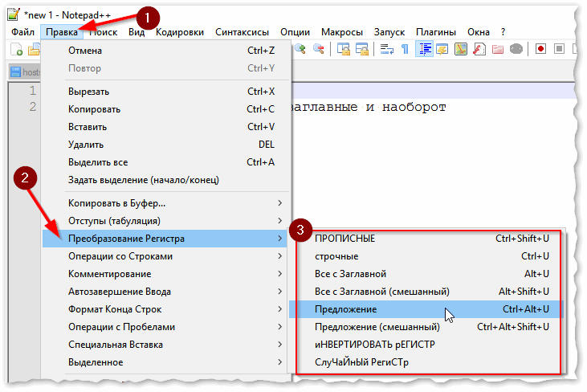Toggle Show All Characters pilcrow icon

point(405,49)
